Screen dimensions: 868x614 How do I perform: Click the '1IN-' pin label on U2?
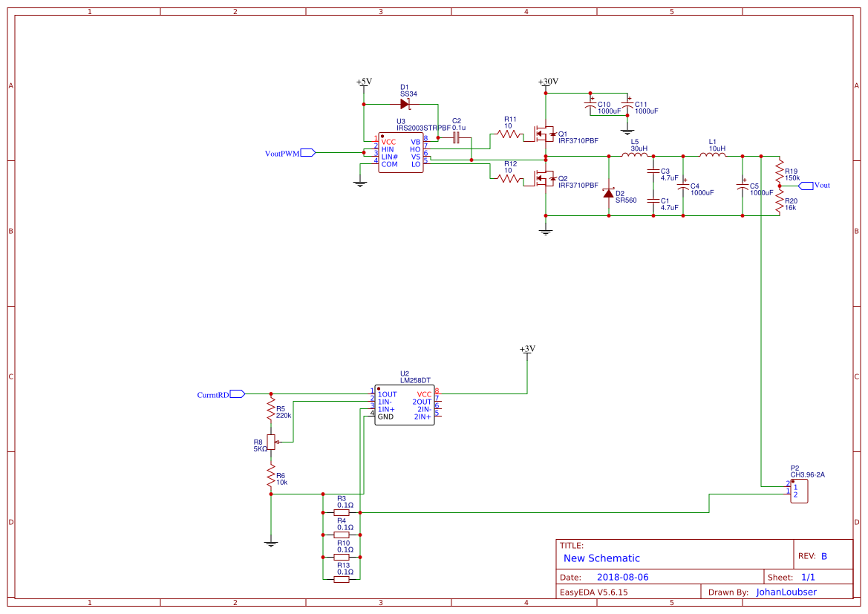385,402
